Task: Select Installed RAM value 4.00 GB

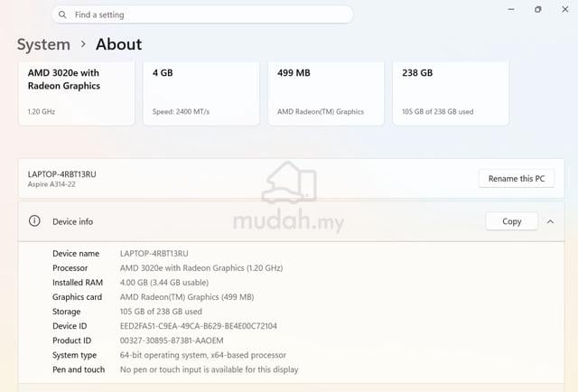Action: tap(164, 283)
